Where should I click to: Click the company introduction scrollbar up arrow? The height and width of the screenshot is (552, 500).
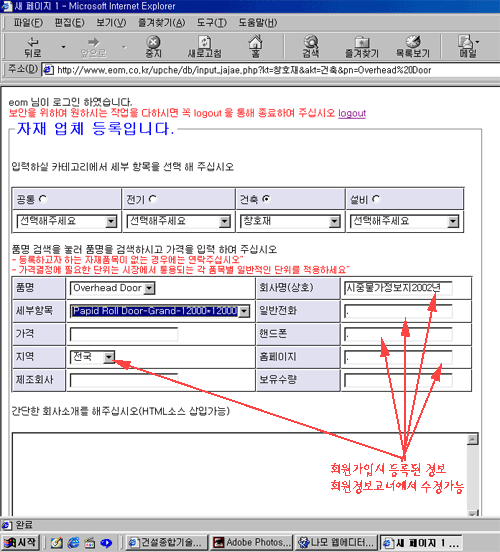tap(473, 439)
